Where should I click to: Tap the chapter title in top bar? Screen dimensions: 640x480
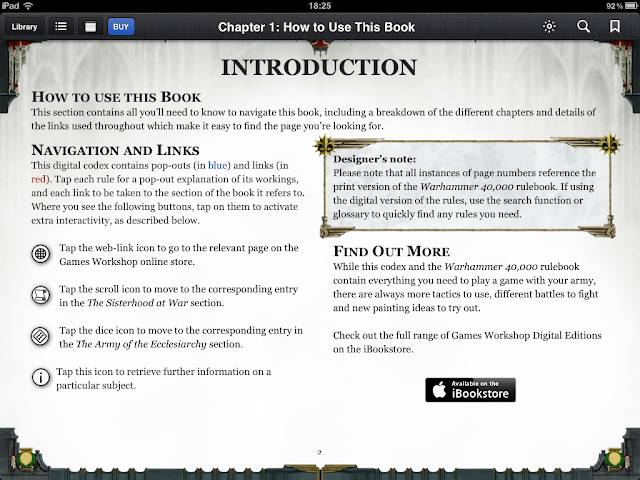[316, 27]
